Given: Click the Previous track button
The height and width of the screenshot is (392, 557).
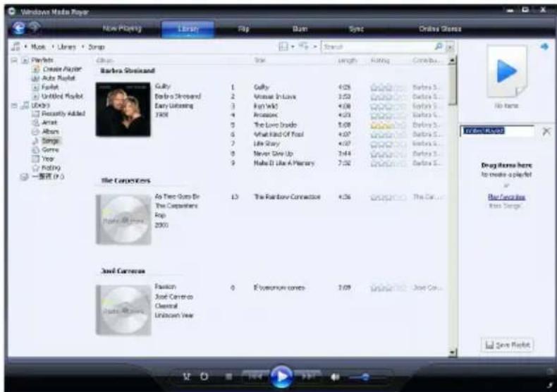Looking at the screenshot, I should pyautogui.click(x=255, y=376).
